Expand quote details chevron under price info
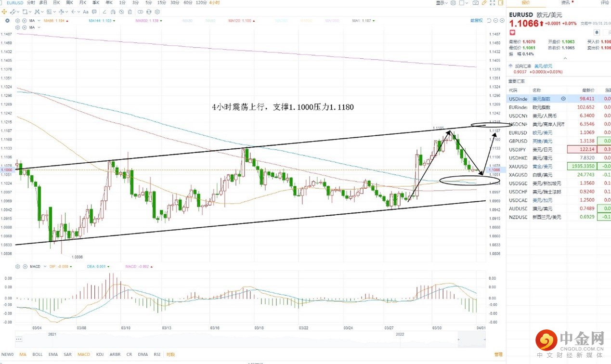 point(565,58)
